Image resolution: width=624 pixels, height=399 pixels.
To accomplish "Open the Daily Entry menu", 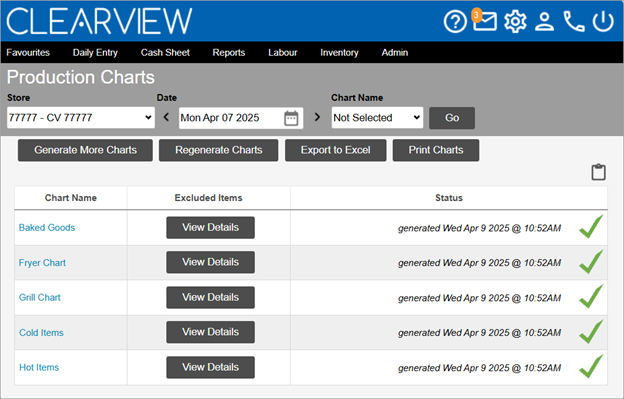I will [x=95, y=53].
